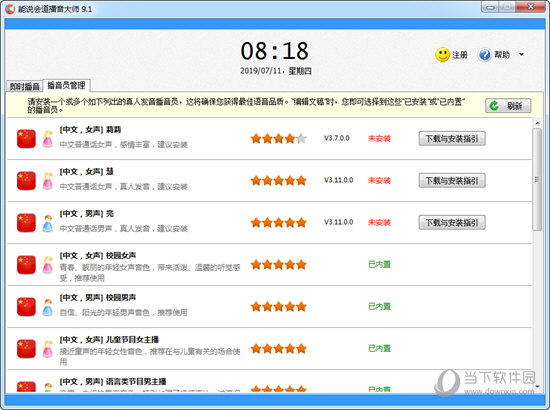Click the male avatar icon for 校园男声

48,307
